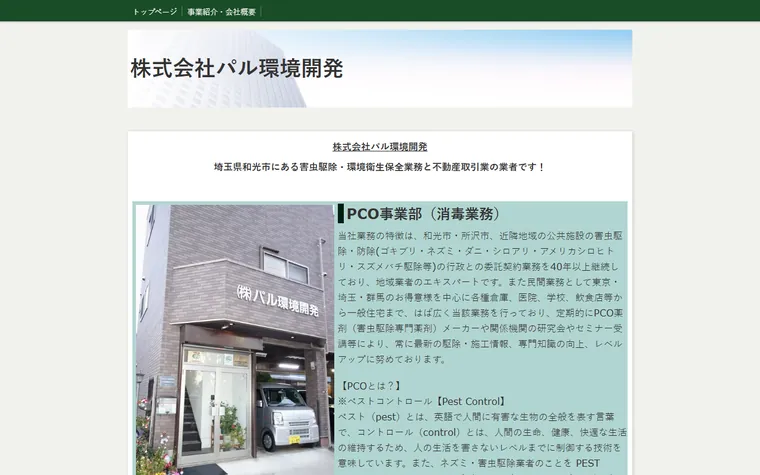Click the tagline 埼玉県和光市にある害虫駆除 text

380,167
